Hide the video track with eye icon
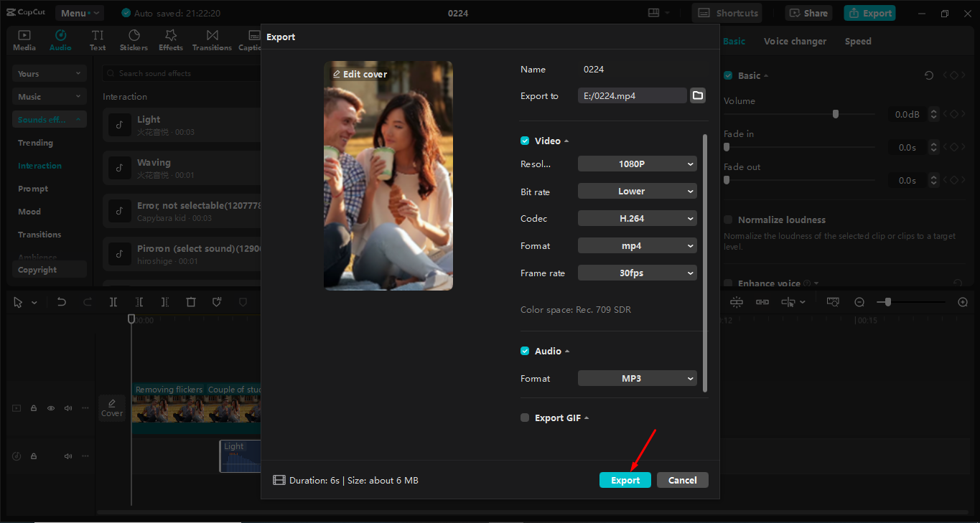 [x=51, y=408]
